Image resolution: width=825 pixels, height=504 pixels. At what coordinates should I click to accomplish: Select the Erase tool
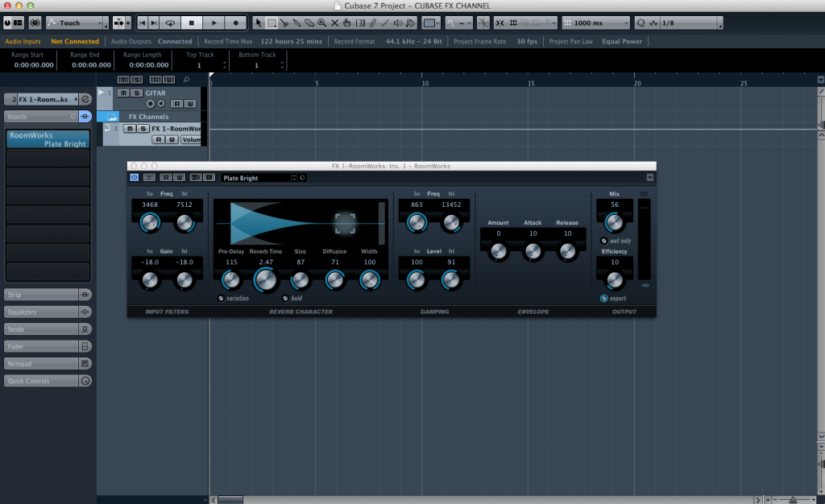pos(309,23)
